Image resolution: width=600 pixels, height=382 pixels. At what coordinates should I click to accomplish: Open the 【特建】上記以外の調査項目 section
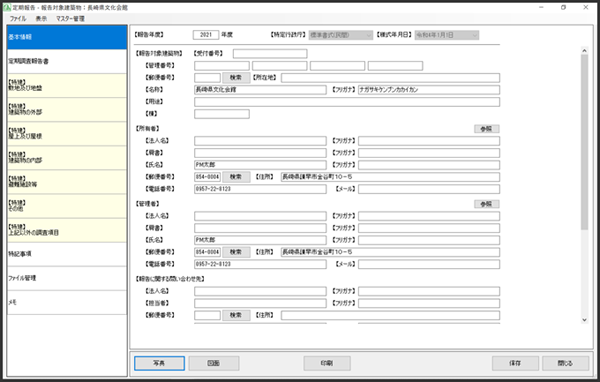tap(67, 230)
